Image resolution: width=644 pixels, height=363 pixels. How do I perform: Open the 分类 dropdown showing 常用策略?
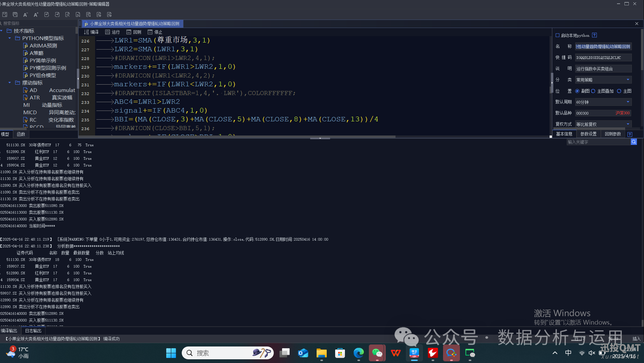[603, 80]
